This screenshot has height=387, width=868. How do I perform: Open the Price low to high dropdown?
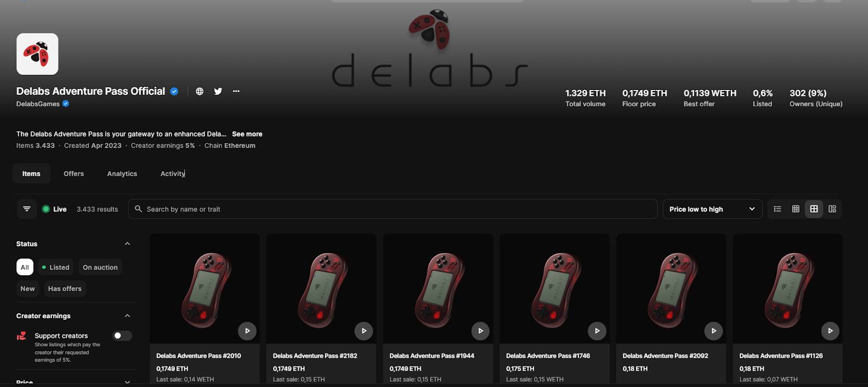click(712, 209)
